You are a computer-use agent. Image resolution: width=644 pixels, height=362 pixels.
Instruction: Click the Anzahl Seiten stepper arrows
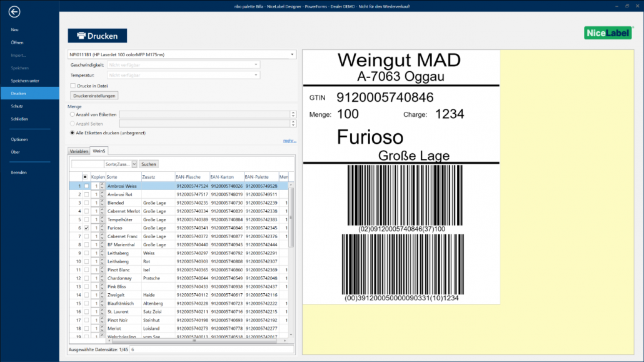coord(293,124)
